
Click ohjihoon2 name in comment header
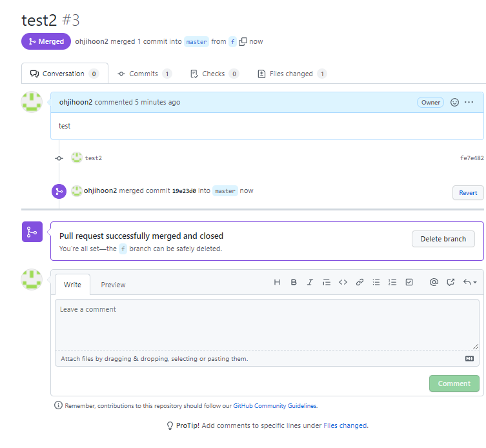(76, 102)
